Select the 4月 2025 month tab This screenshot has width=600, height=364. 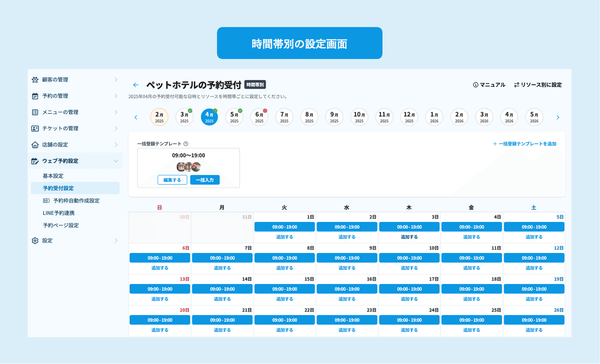click(x=209, y=116)
